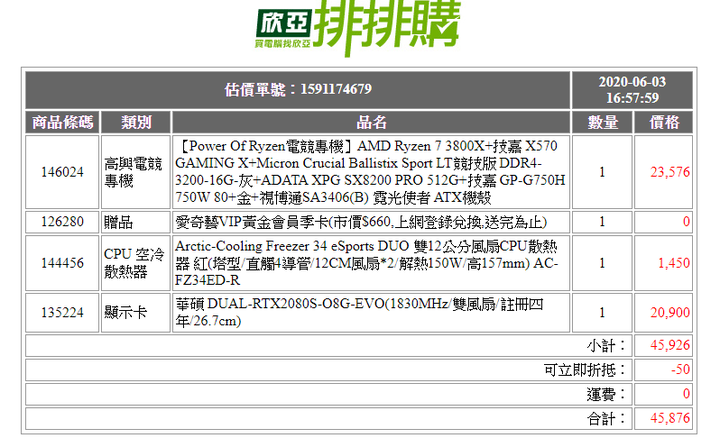Click price 20,900
Viewport: 720px width, 438px height.
coord(669,313)
